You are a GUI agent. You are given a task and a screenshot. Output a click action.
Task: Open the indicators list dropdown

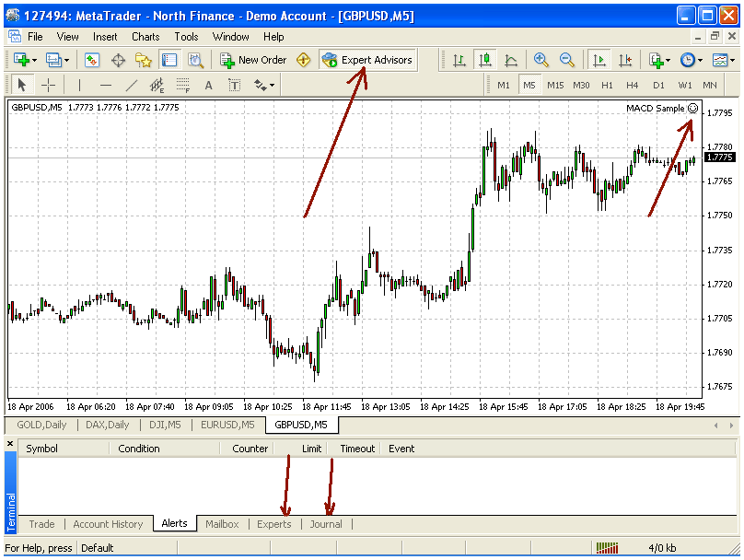[668, 60]
